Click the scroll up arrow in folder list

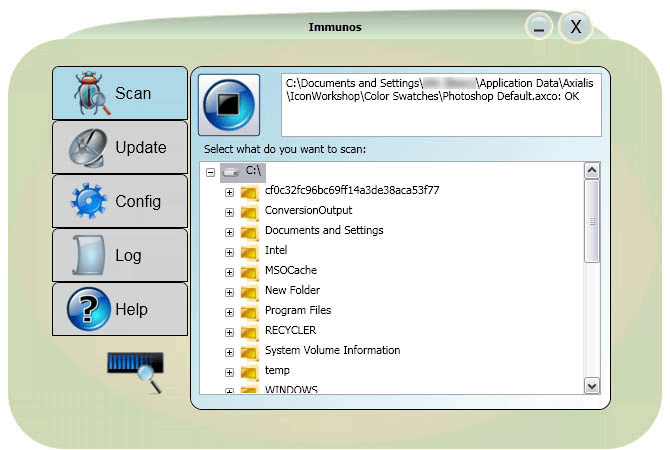(592, 171)
